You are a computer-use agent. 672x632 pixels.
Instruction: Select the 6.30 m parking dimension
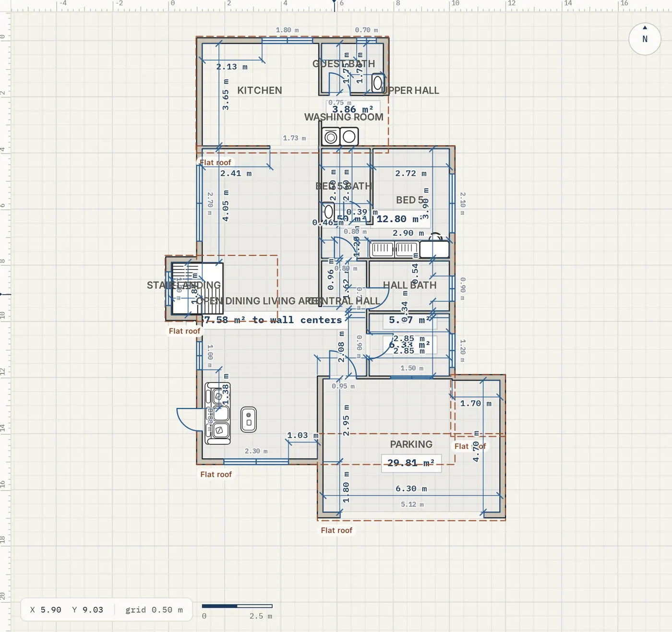click(411, 489)
